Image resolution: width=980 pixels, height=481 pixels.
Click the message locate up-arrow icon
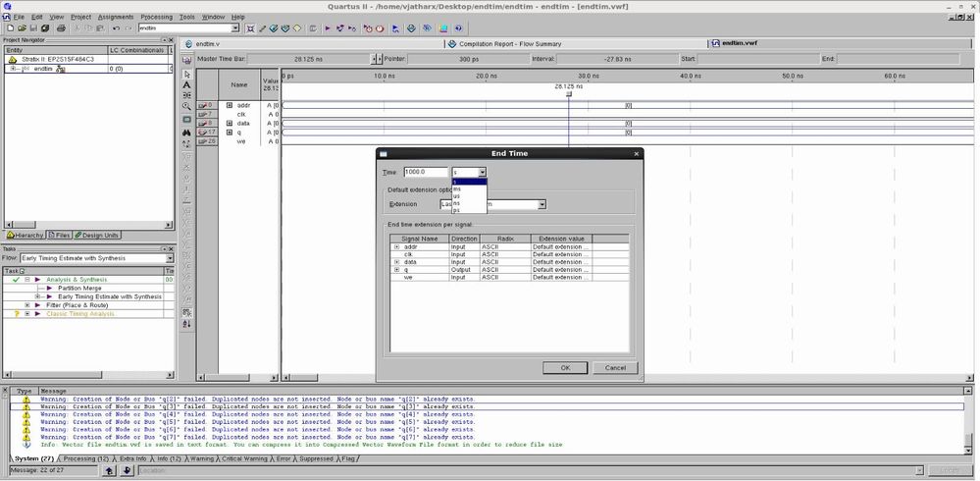pos(109,470)
